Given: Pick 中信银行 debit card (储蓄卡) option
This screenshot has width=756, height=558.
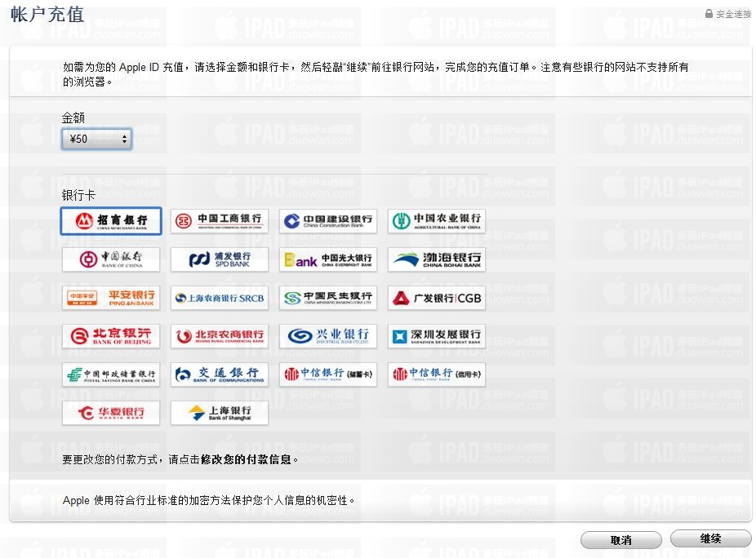Looking at the screenshot, I should tap(328, 374).
